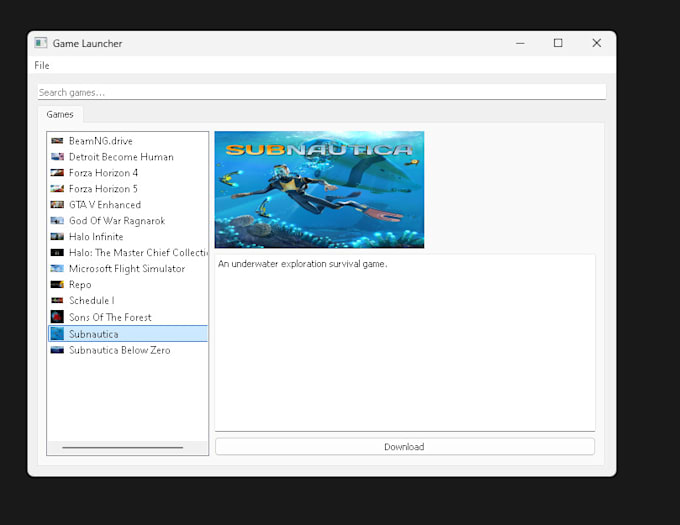Click the BeamNG.drive game icon

[x=57, y=141]
